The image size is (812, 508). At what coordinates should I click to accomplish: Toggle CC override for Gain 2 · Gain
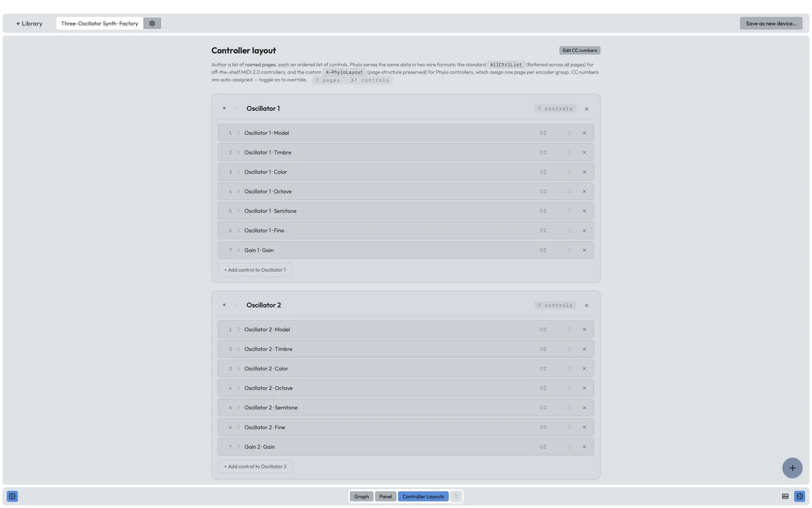(543, 447)
